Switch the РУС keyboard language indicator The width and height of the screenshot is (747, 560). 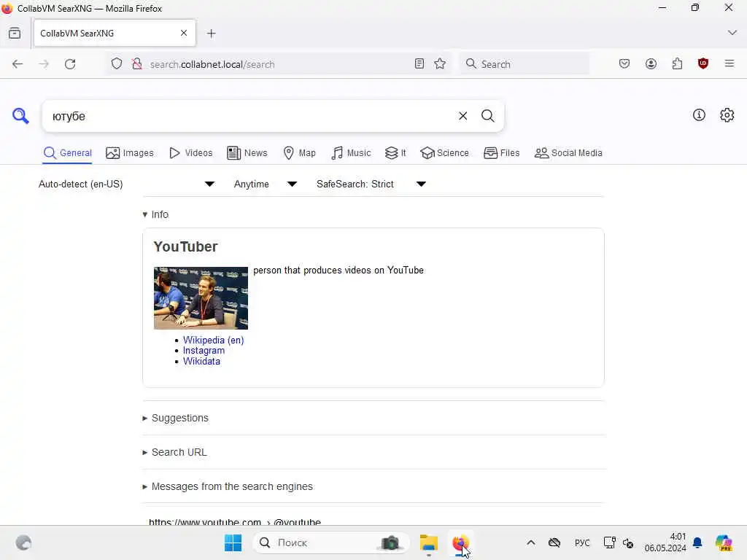582,542
